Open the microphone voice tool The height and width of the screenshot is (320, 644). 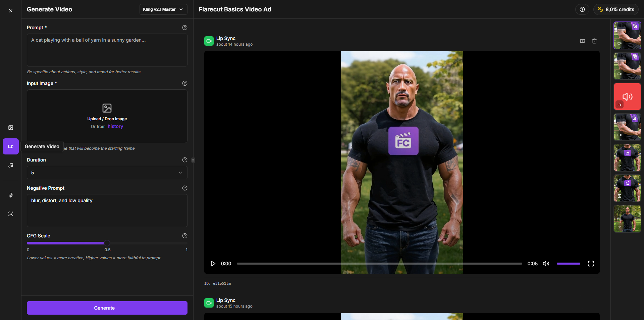coord(11,195)
